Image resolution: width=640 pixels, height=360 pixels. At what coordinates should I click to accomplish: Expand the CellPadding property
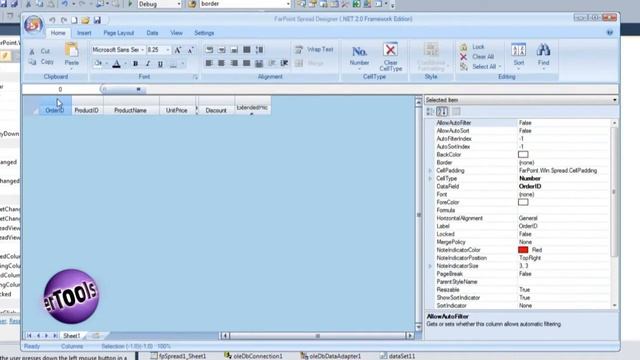[430, 171]
